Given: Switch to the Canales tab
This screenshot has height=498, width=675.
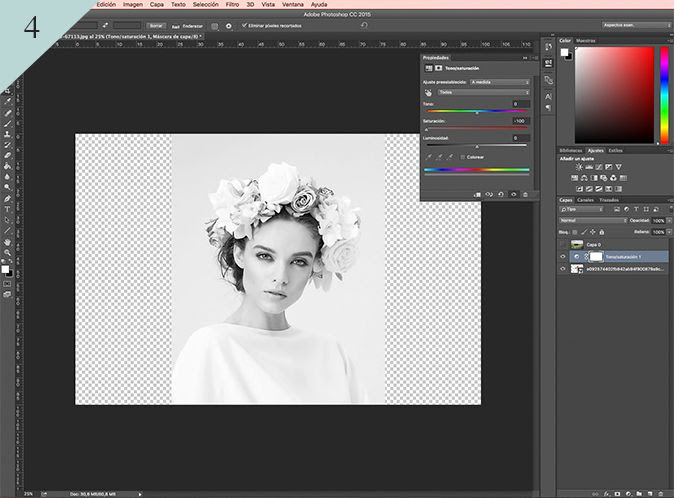Looking at the screenshot, I should point(585,200).
